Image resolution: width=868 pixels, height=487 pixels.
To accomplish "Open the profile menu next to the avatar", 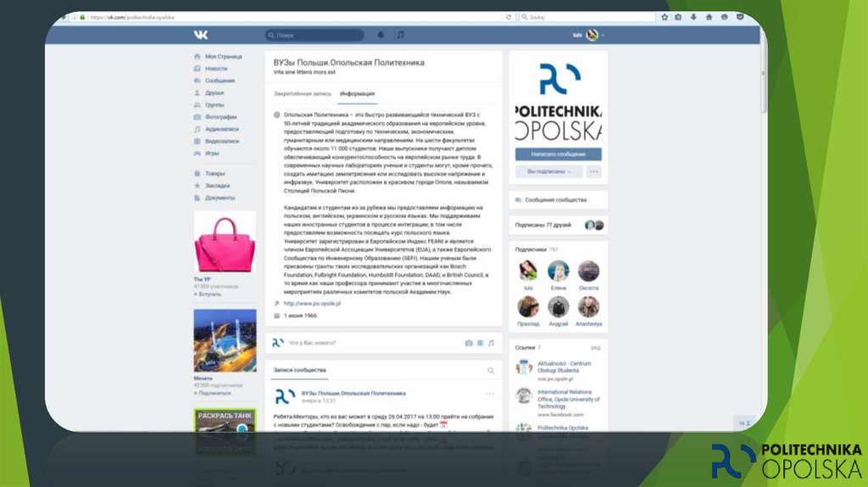I will point(603,36).
